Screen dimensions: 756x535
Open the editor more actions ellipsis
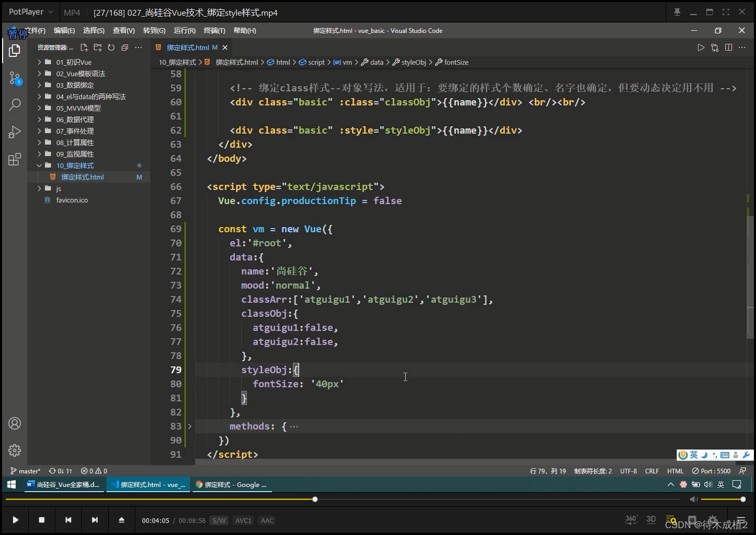tap(742, 47)
